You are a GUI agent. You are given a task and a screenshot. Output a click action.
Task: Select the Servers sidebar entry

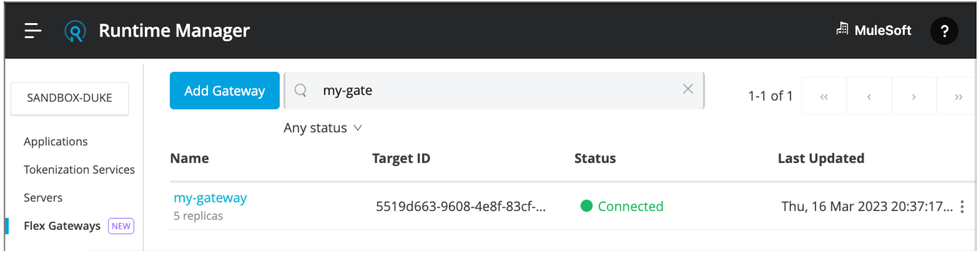pyautogui.click(x=43, y=197)
